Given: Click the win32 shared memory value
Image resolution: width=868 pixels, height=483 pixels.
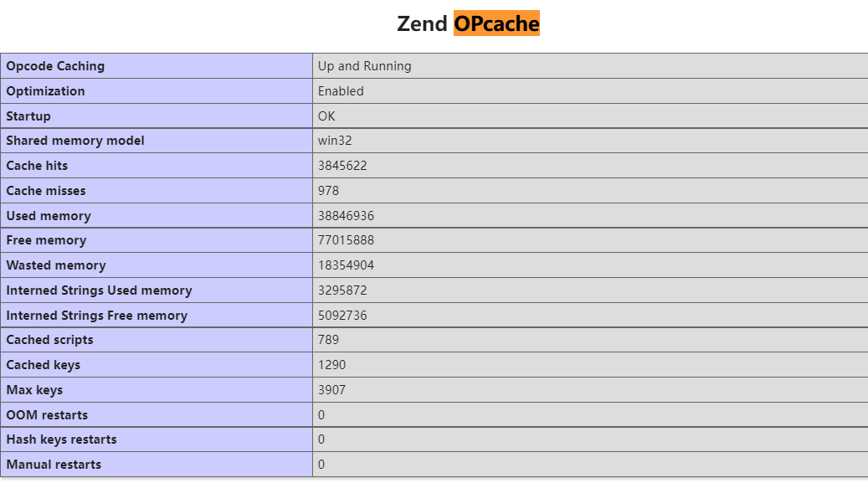Looking at the screenshot, I should (x=334, y=141).
